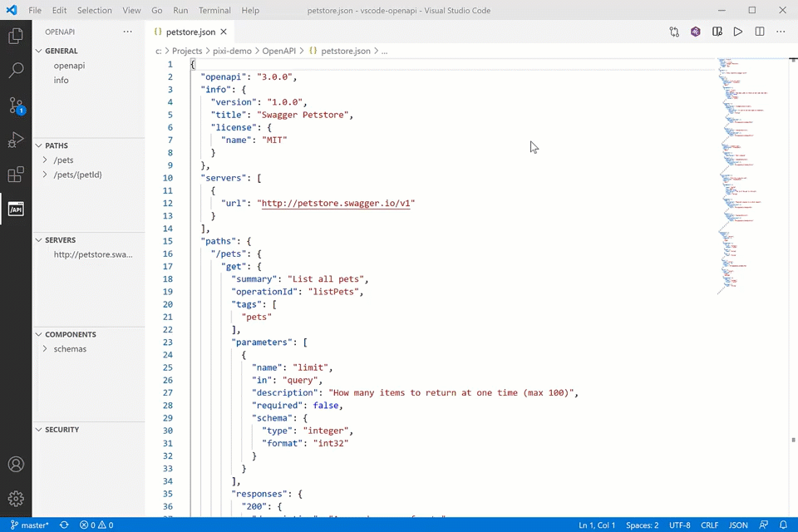This screenshot has width=798, height=532.
Task: Open Run and Debug view
Action: point(16,140)
